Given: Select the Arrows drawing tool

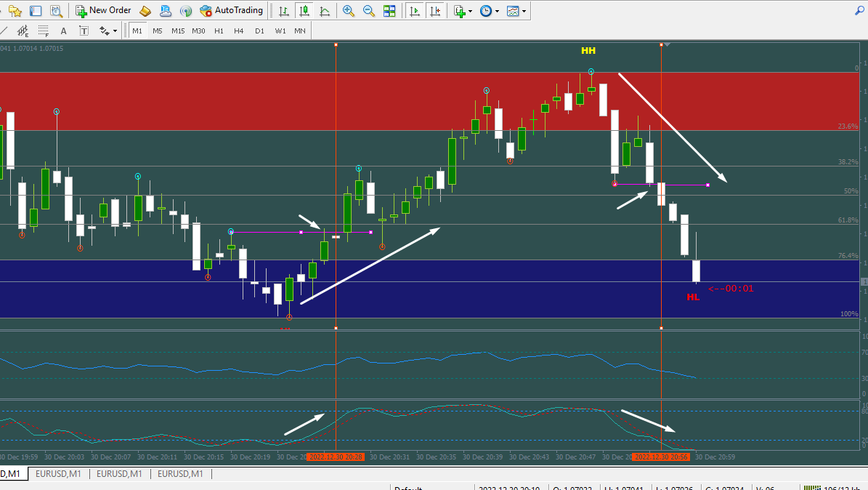Looking at the screenshot, I should click(x=104, y=31).
